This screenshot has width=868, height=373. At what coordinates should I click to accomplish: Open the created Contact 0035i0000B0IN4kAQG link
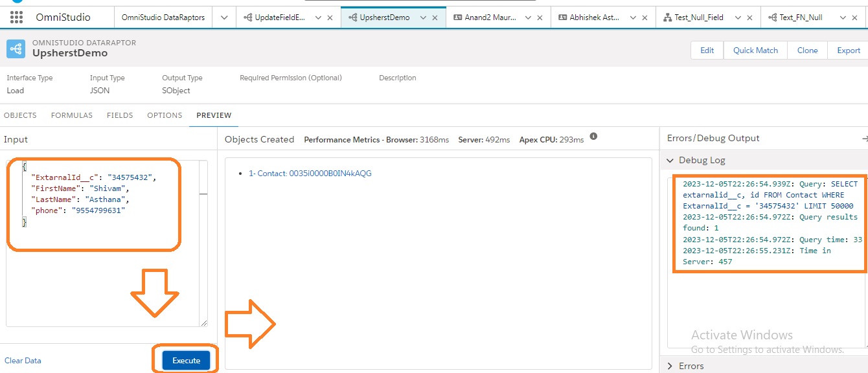pos(310,174)
